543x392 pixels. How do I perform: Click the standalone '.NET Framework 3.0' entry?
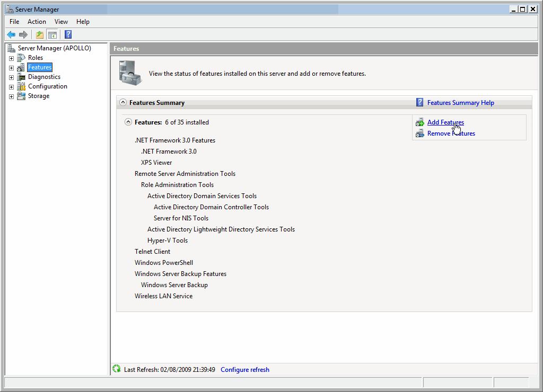[x=169, y=151]
